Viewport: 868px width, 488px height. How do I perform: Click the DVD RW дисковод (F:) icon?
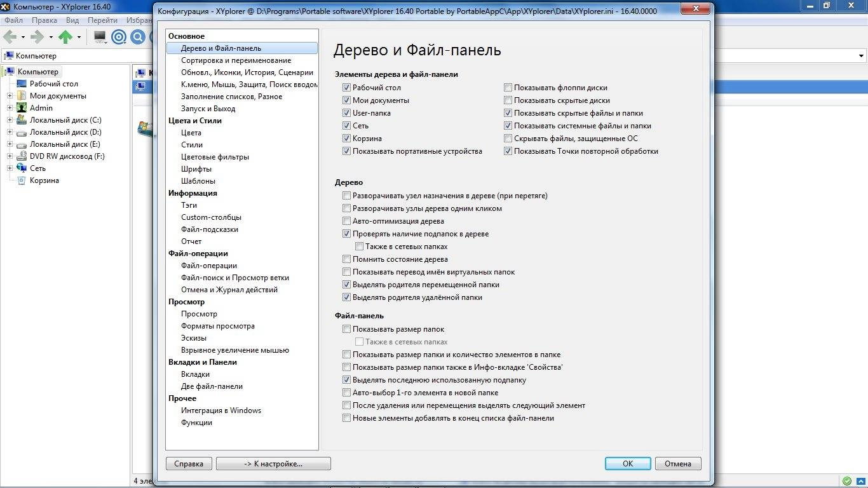point(22,156)
